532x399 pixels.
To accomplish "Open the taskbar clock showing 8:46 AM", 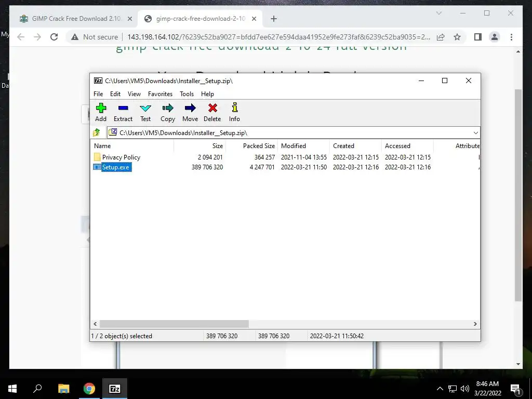I will pos(487,389).
